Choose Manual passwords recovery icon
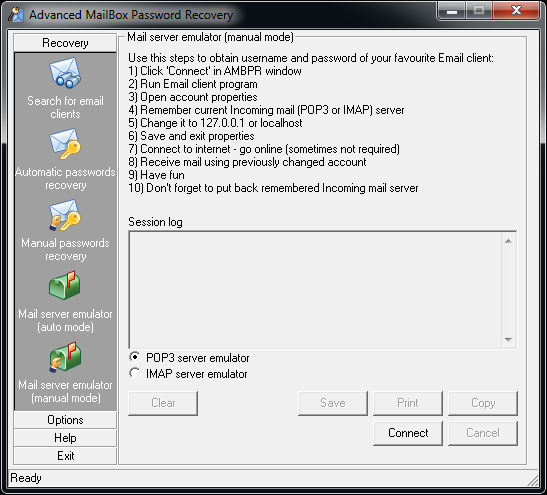This screenshot has height=495, width=547. pyautogui.click(x=65, y=215)
